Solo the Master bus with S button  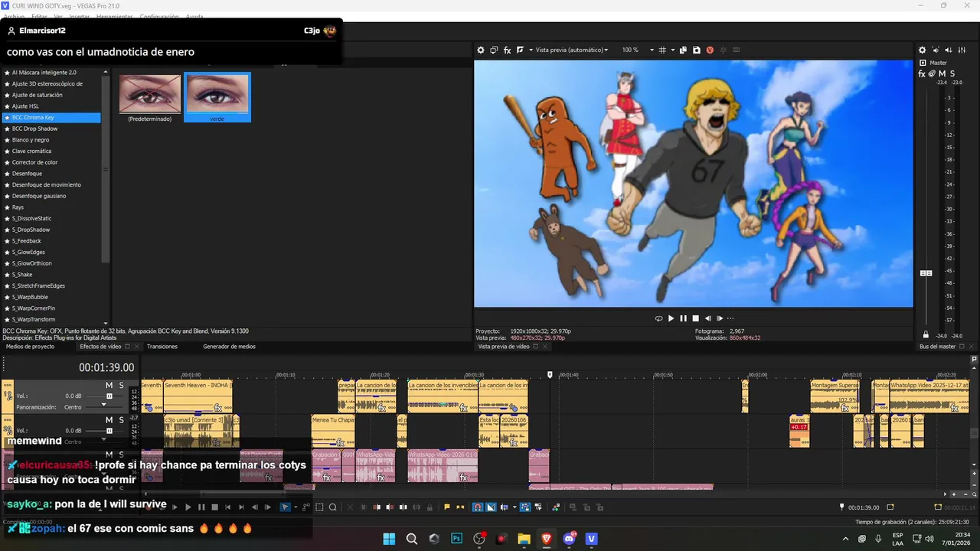point(952,73)
